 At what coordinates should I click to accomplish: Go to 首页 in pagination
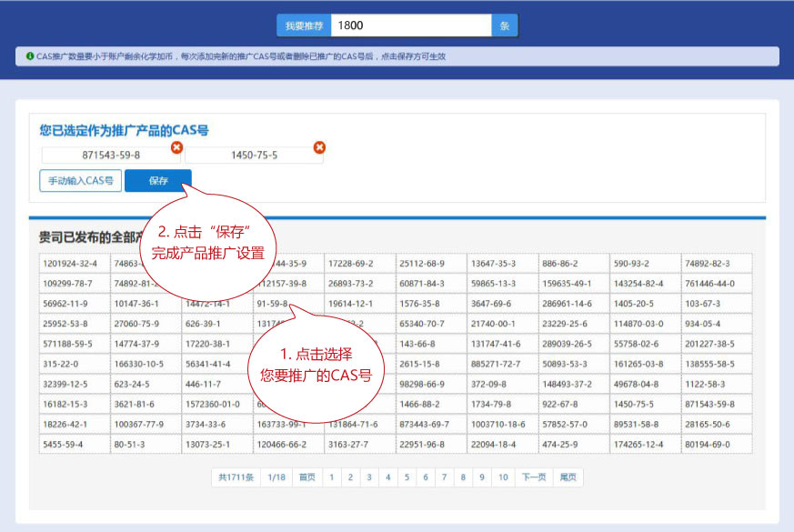(307, 477)
